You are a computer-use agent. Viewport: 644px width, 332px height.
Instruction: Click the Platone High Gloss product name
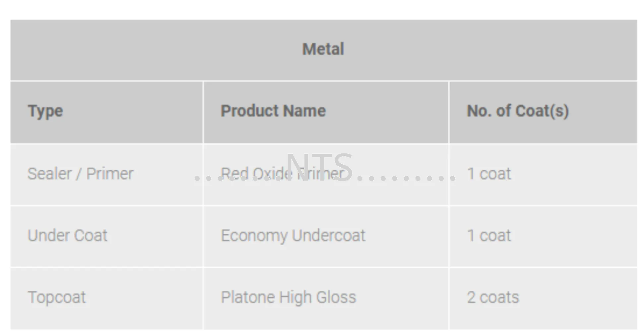[x=289, y=297]
